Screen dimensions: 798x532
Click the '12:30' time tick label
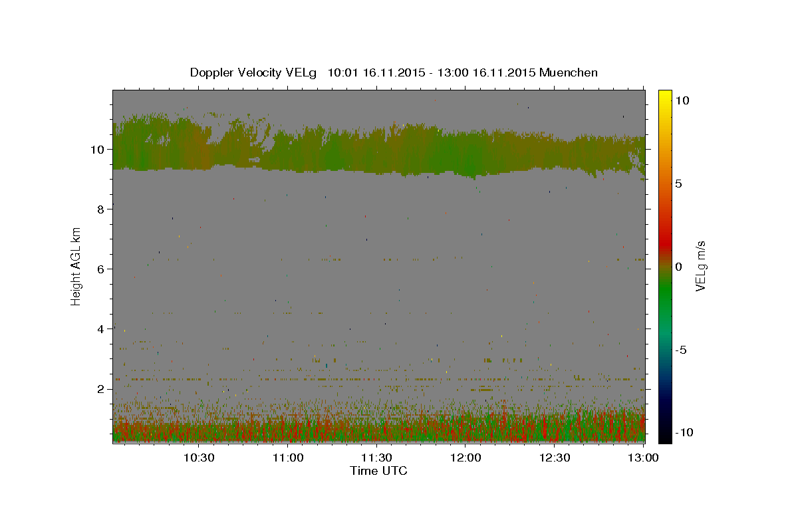554,458
